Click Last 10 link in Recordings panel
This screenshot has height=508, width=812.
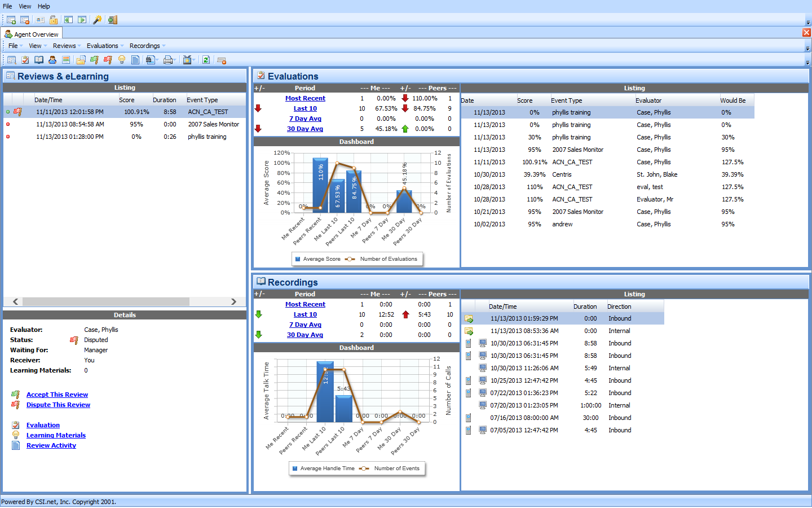point(305,314)
